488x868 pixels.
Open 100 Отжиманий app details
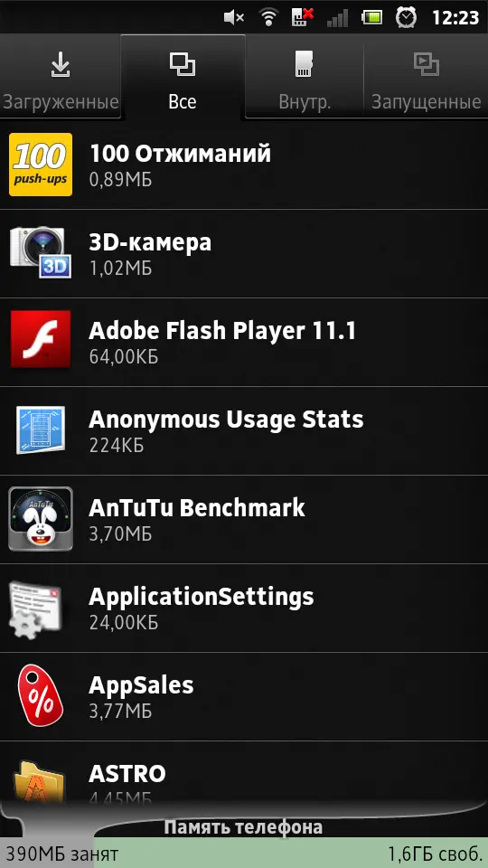[244, 165]
